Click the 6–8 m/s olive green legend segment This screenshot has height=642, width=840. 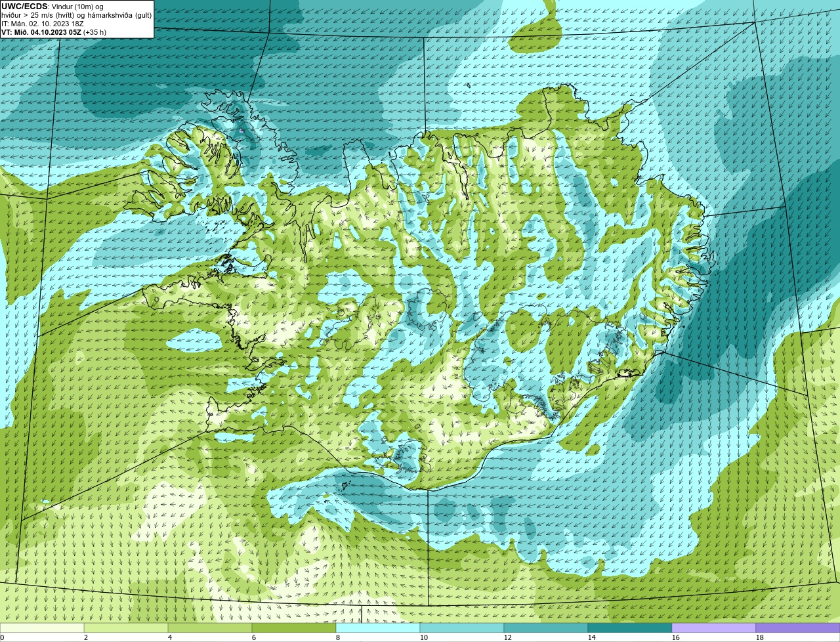294,628
